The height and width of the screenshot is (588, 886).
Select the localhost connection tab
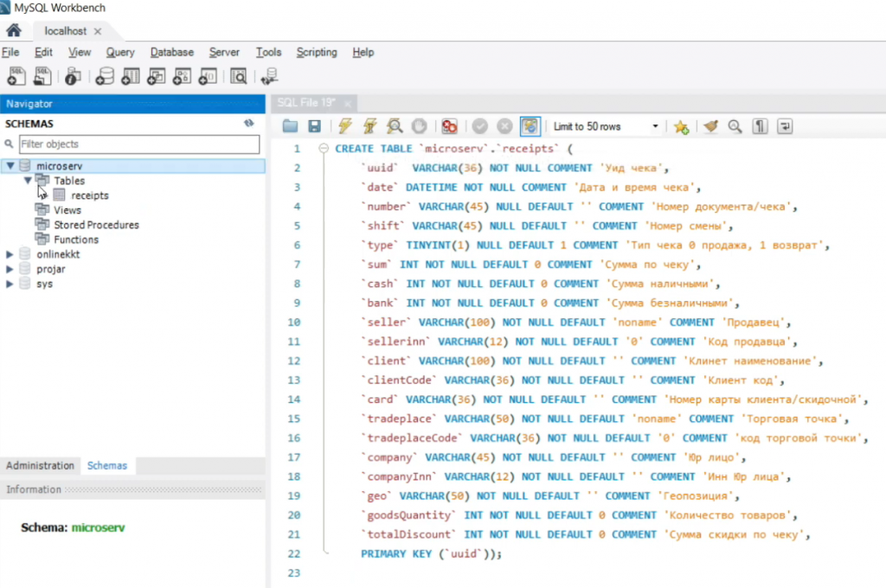click(66, 31)
